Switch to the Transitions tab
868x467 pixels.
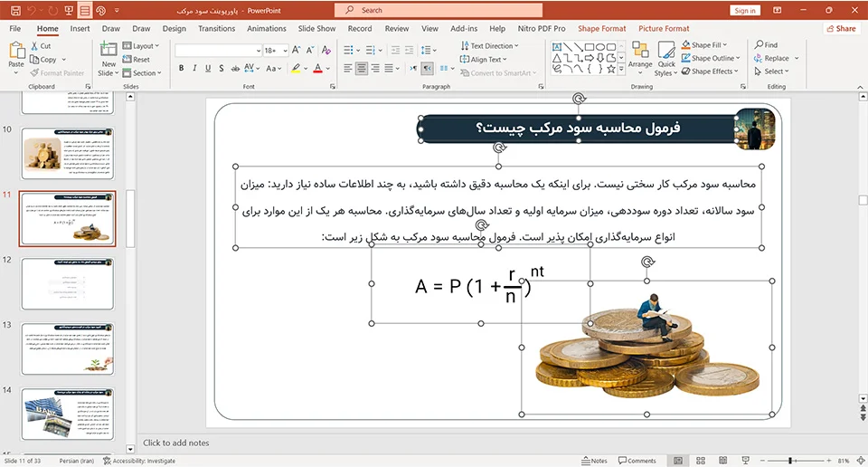(x=216, y=28)
